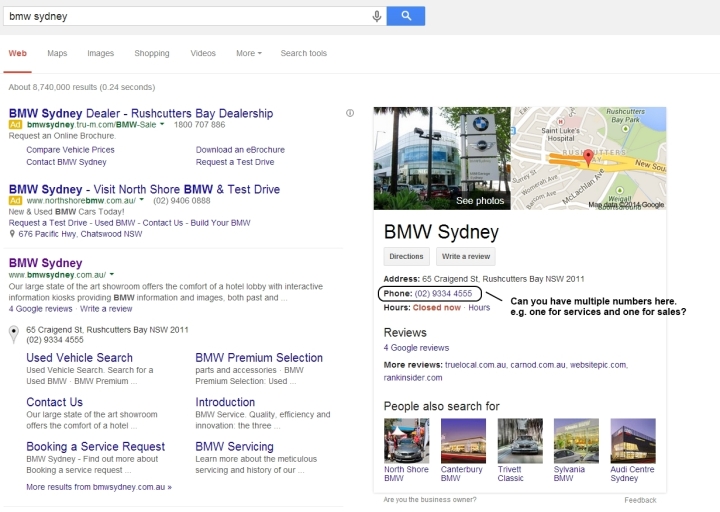Click More results from bmwsydney.com.au
Image resolution: width=720 pixels, height=512 pixels.
point(99,487)
